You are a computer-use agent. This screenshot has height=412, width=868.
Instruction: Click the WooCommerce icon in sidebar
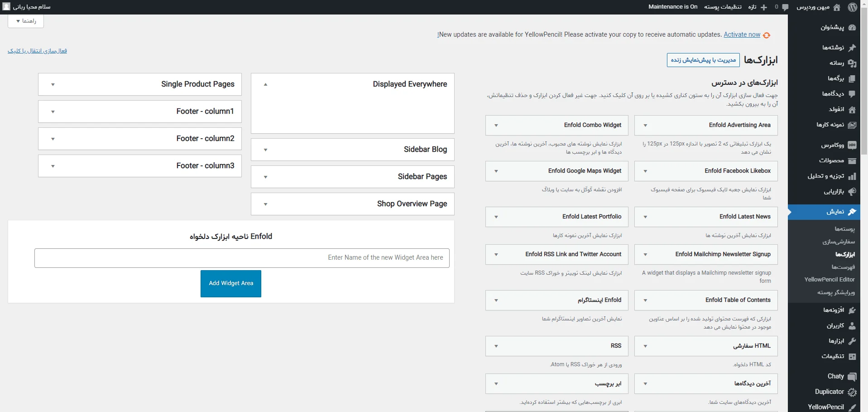pos(852,145)
